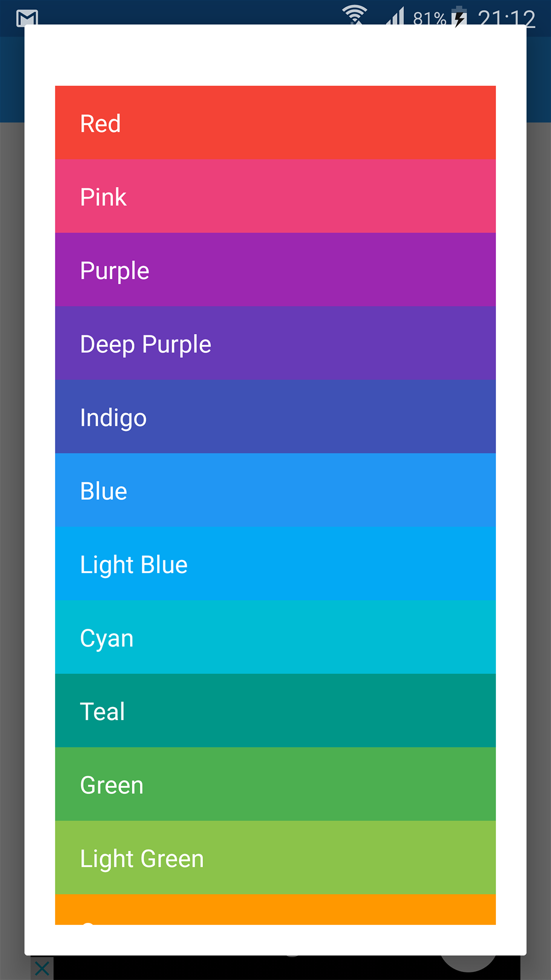Tap the white dialog margin area
The image size is (551, 980).
275,56
